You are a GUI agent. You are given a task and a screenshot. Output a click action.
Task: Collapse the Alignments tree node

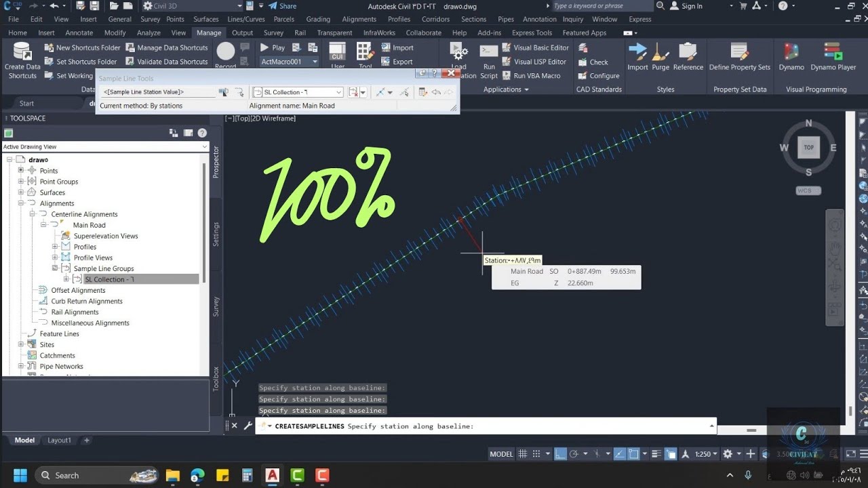(x=21, y=203)
